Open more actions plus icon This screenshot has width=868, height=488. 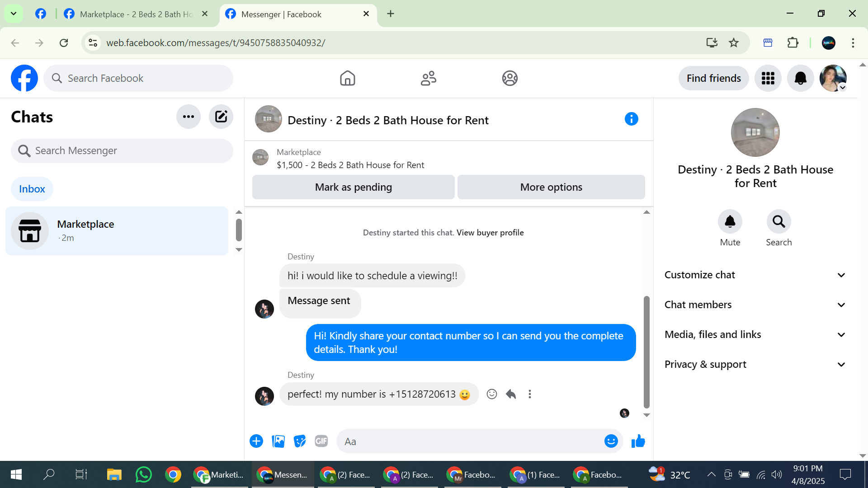pyautogui.click(x=256, y=441)
